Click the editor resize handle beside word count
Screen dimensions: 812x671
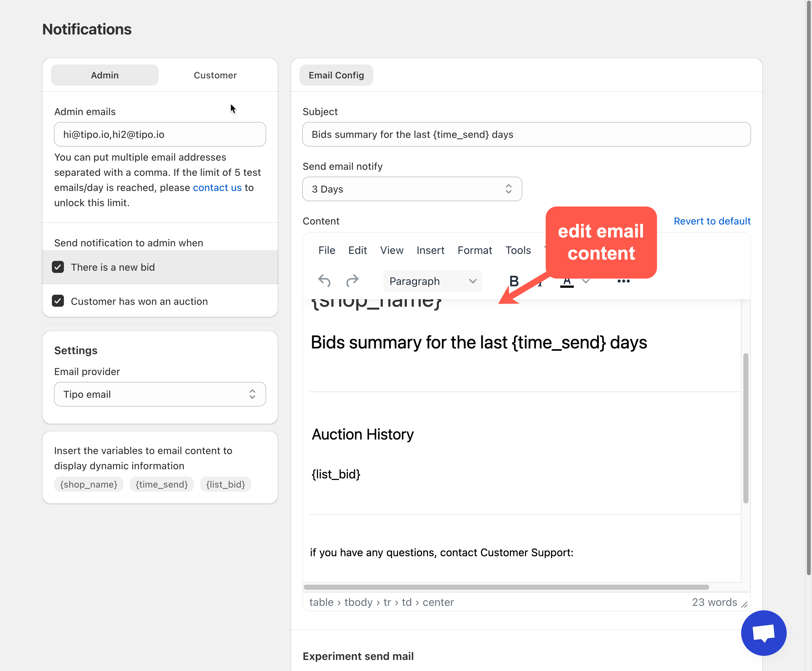pyautogui.click(x=744, y=605)
